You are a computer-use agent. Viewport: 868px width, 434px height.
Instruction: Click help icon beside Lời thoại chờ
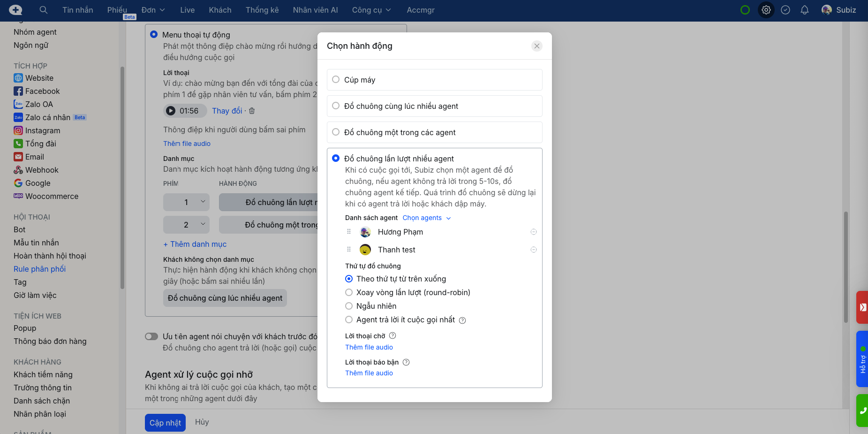point(392,335)
